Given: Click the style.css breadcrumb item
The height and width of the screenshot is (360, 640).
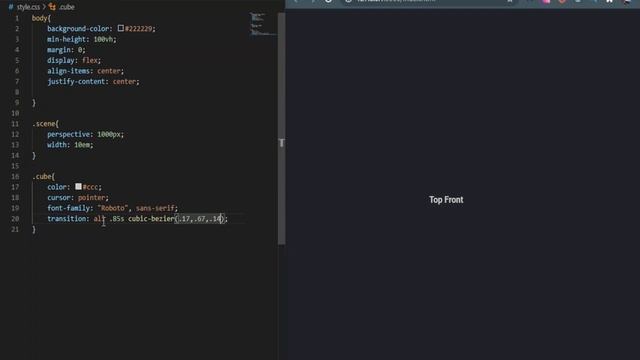Looking at the screenshot, I should (29, 7).
